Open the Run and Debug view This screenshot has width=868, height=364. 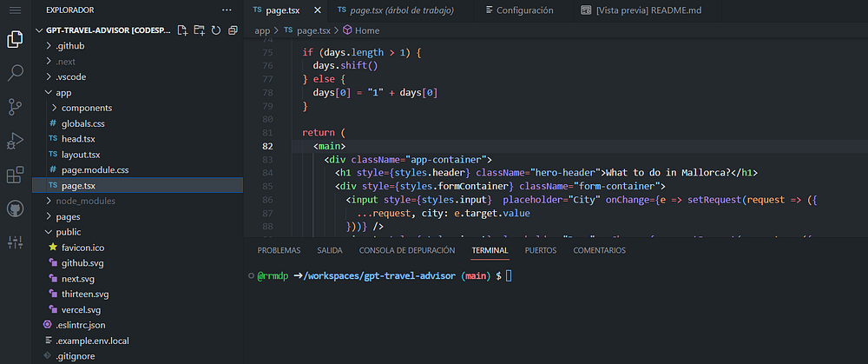pyautogui.click(x=15, y=141)
